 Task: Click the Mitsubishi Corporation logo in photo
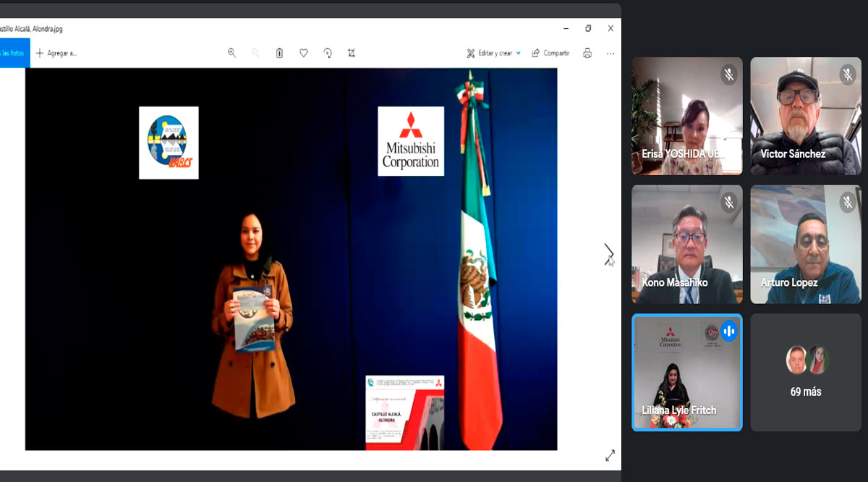pos(411,141)
